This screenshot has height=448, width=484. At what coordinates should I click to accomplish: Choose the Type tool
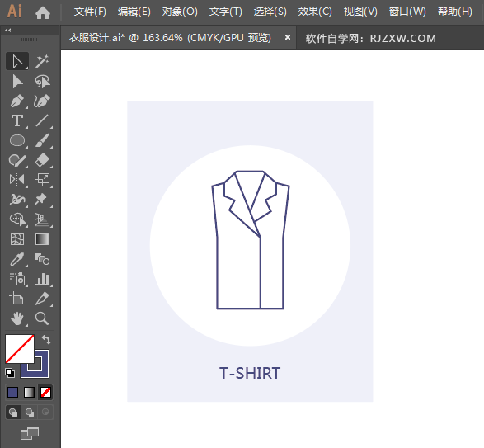pyautogui.click(x=17, y=120)
